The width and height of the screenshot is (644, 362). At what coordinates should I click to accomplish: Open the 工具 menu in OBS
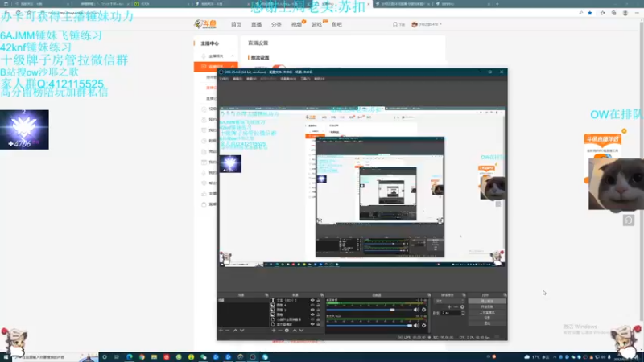[305, 78]
